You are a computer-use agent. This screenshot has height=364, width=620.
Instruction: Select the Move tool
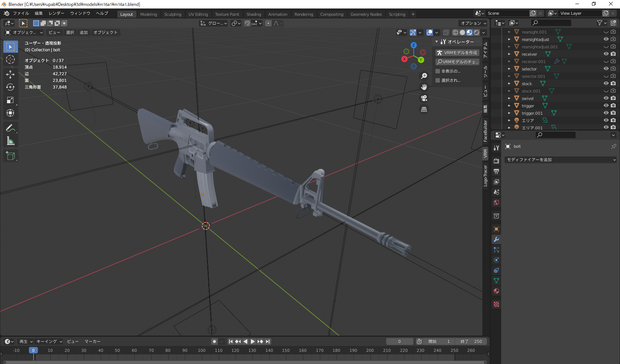pos(10,74)
